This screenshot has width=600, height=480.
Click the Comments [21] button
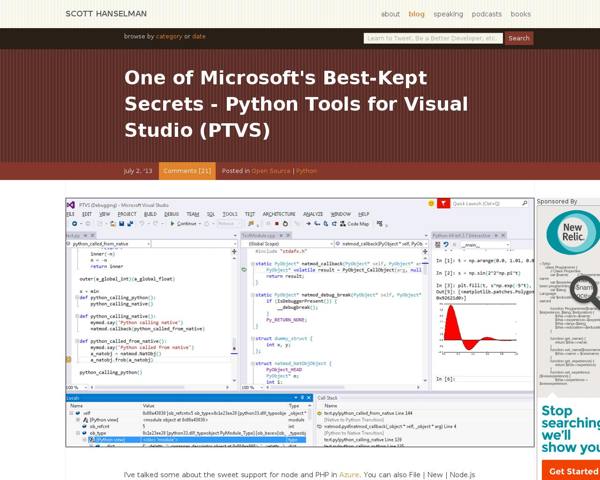click(188, 171)
